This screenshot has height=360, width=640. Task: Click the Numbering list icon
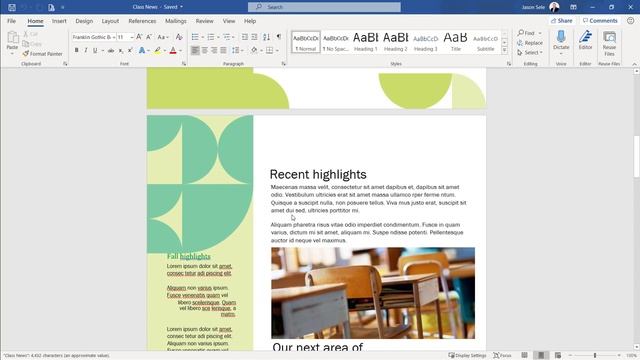pyautogui.click(x=211, y=37)
